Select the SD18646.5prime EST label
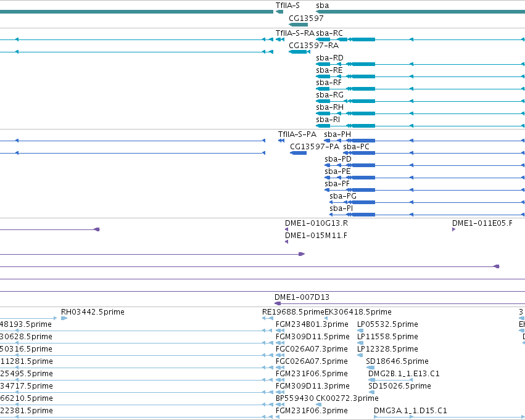 397,362
